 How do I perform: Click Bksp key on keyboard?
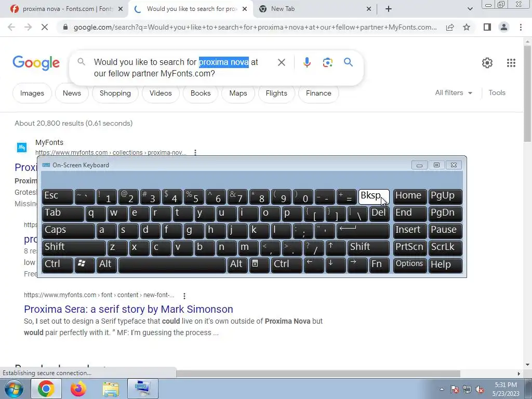[374, 197]
